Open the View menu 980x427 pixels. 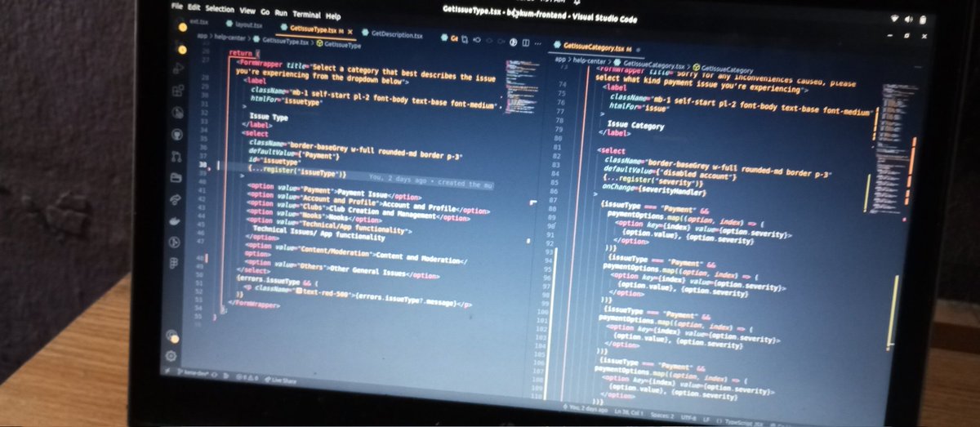pyautogui.click(x=247, y=11)
